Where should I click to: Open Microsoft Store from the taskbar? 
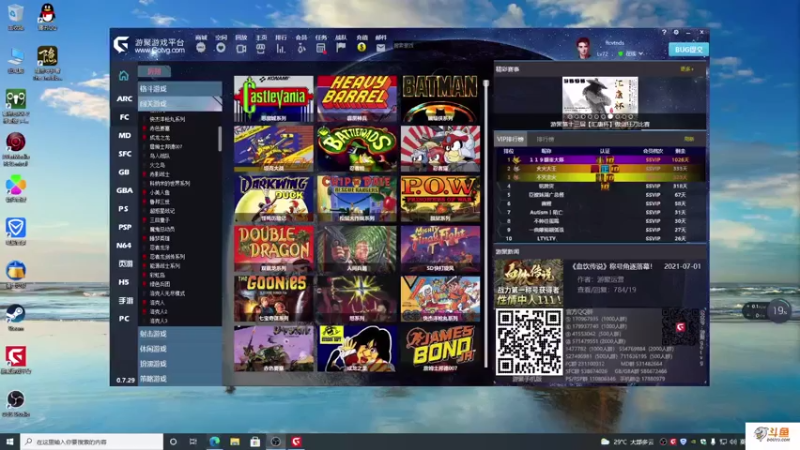coord(255,441)
